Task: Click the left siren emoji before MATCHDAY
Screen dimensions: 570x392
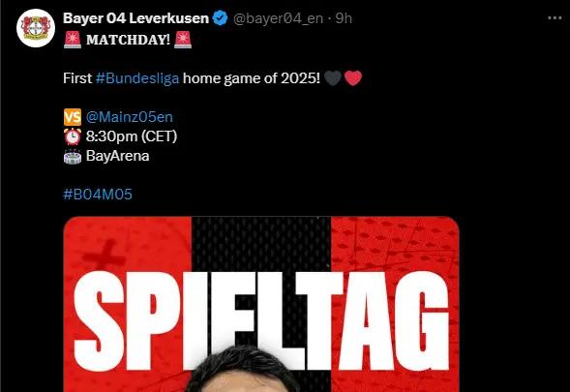Action: [73, 40]
